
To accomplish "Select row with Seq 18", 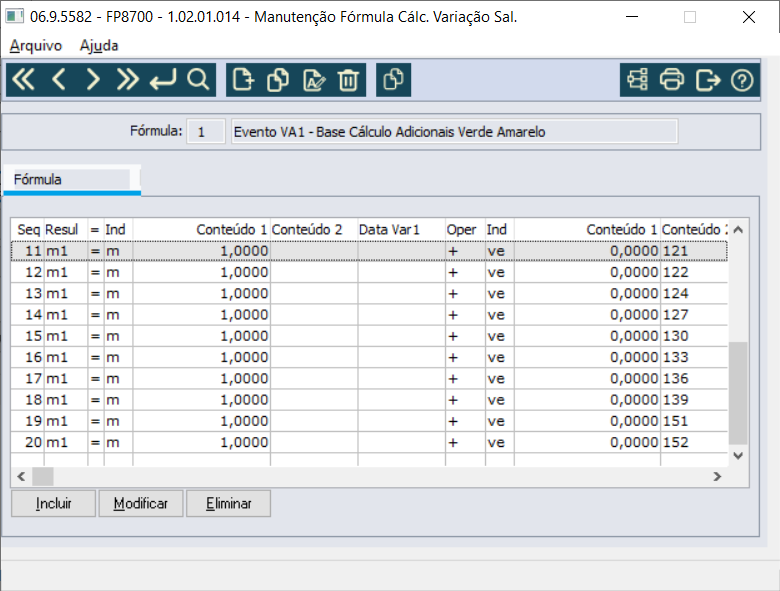I will (369, 400).
